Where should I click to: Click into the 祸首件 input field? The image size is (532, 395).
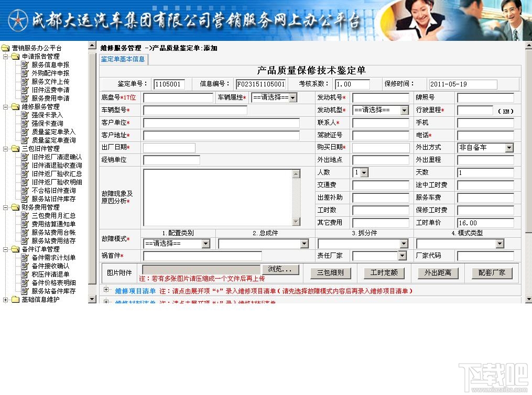click(x=202, y=256)
